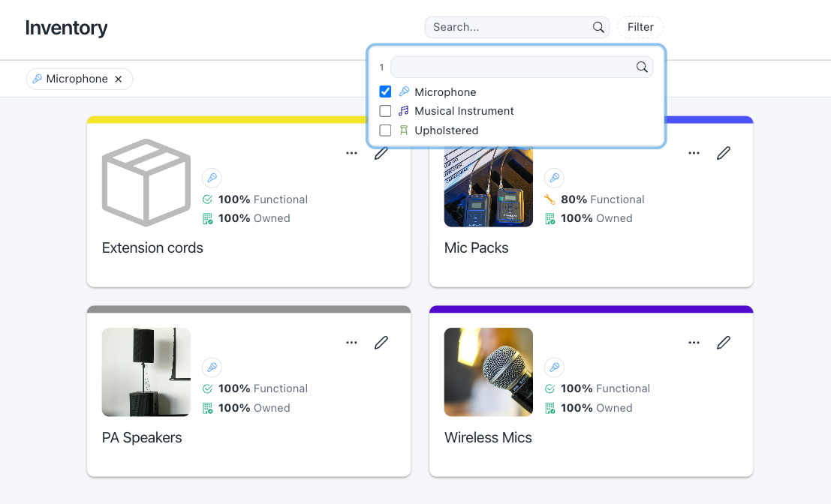The height and width of the screenshot is (504, 831).
Task: Click the 80% Functional text on Mic Packs
Action: [603, 199]
